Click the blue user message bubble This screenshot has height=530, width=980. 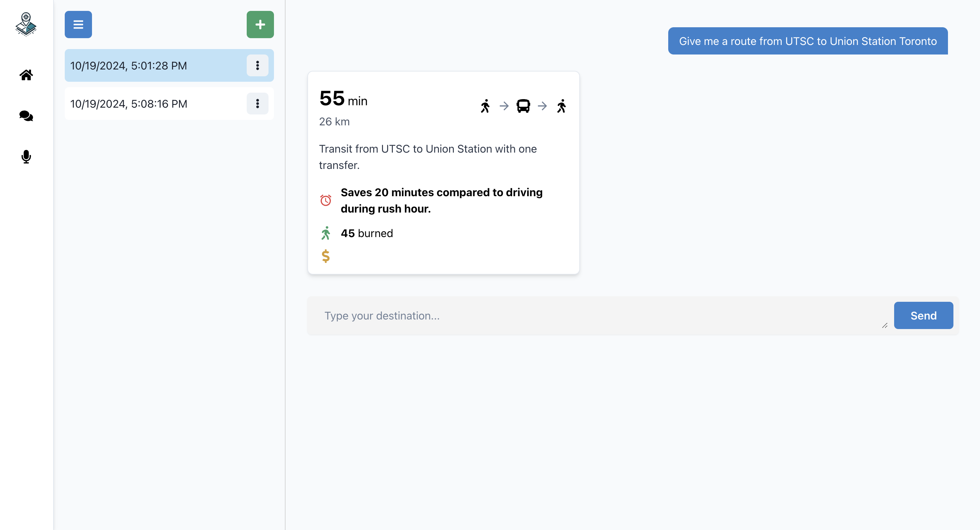point(808,41)
